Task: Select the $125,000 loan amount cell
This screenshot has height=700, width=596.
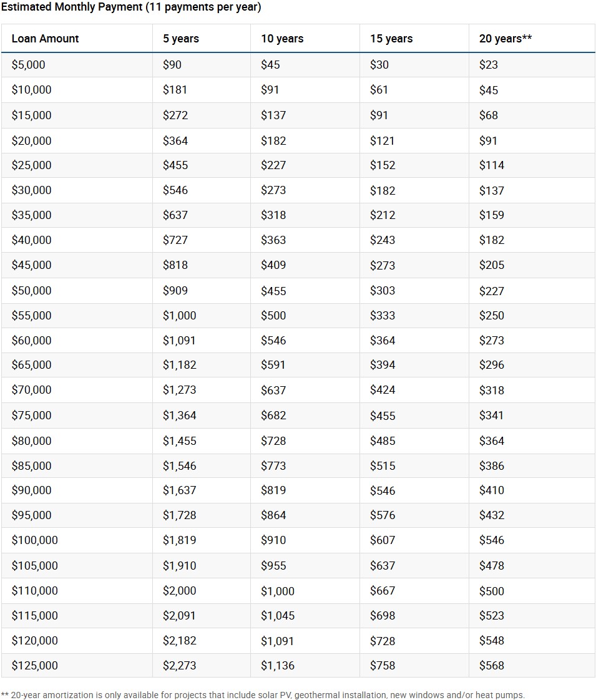Action: [x=35, y=666]
